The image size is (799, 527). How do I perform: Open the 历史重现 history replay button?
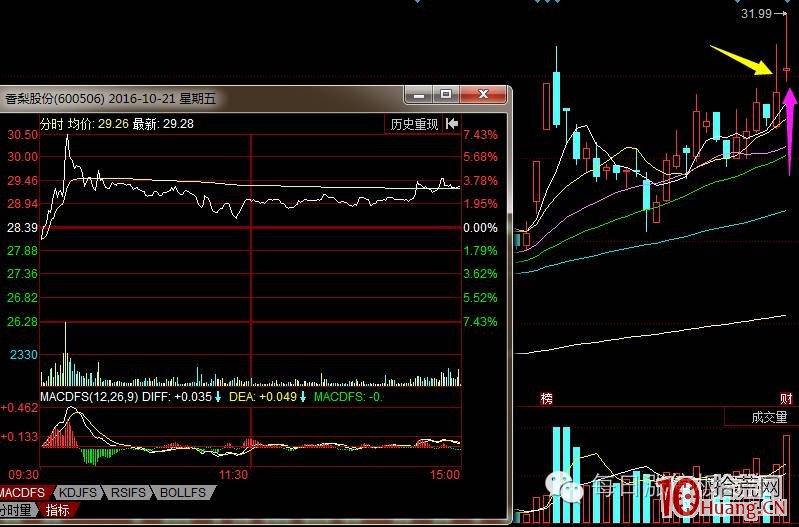click(x=414, y=124)
